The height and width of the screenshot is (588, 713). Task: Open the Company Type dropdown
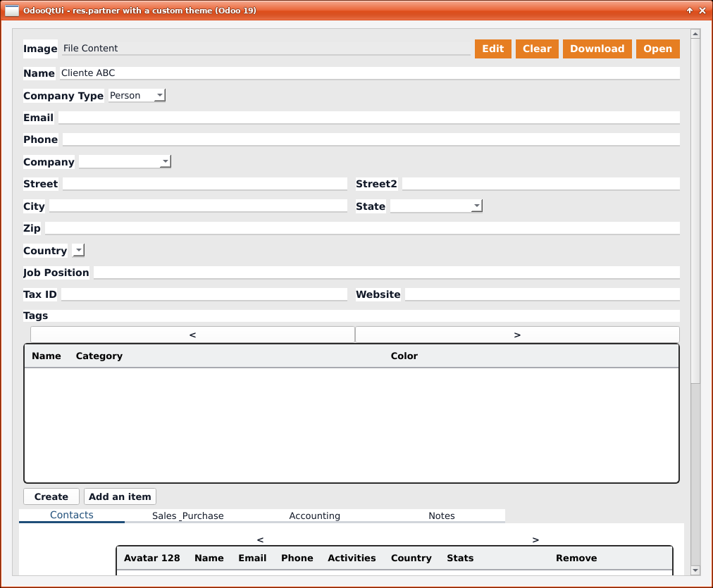click(x=137, y=96)
